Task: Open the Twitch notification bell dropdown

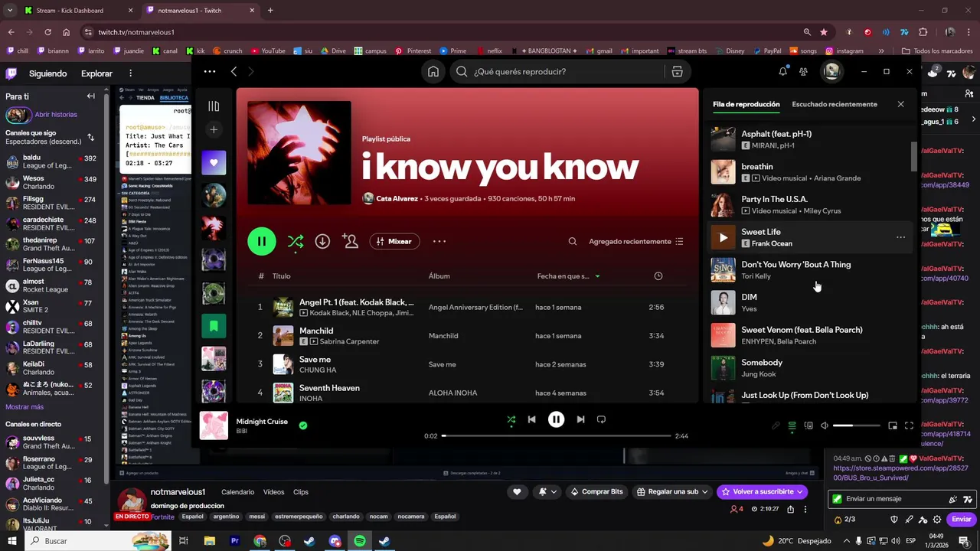Action: [x=547, y=491]
